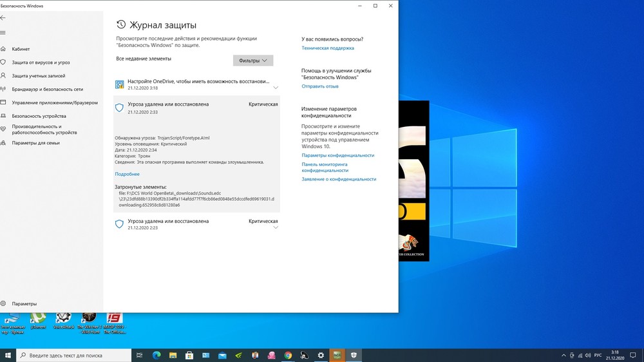Screen dimensions: 644x362
Task: Click the affected file path text
Action: (196, 199)
